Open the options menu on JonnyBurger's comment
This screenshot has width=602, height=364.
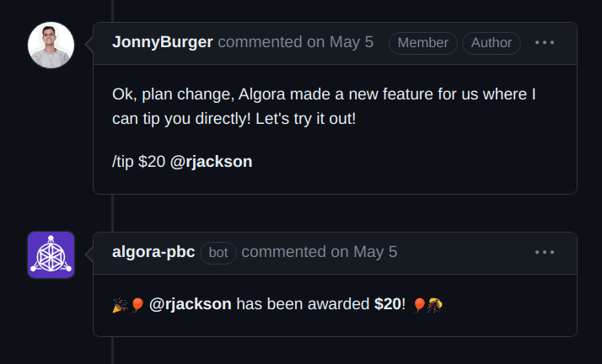545,43
